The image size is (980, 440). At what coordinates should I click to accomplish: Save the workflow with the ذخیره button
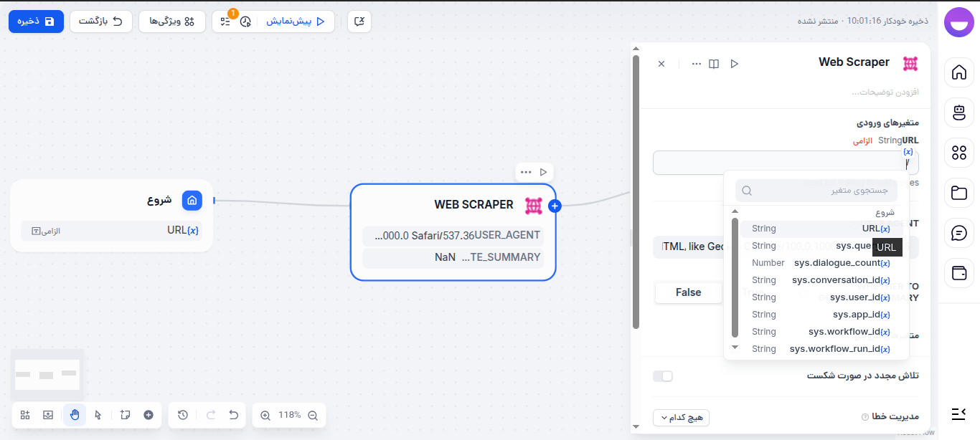(x=36, y=21)
